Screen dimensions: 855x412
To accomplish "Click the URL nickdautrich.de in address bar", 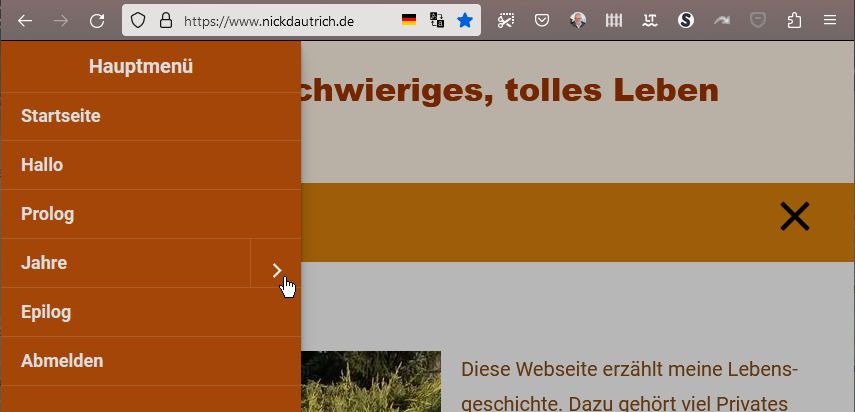I will click(x=269, y=21).
